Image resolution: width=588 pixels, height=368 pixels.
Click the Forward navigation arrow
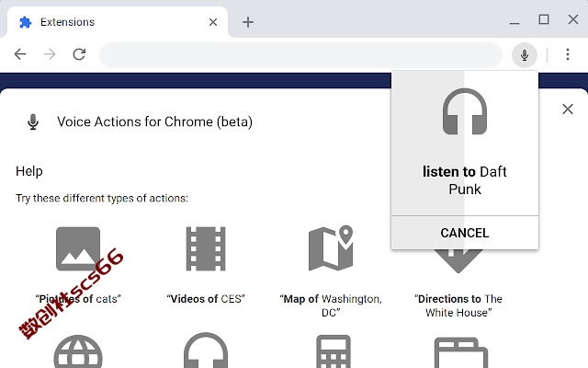pyautogui.click(x=50, y=54)
